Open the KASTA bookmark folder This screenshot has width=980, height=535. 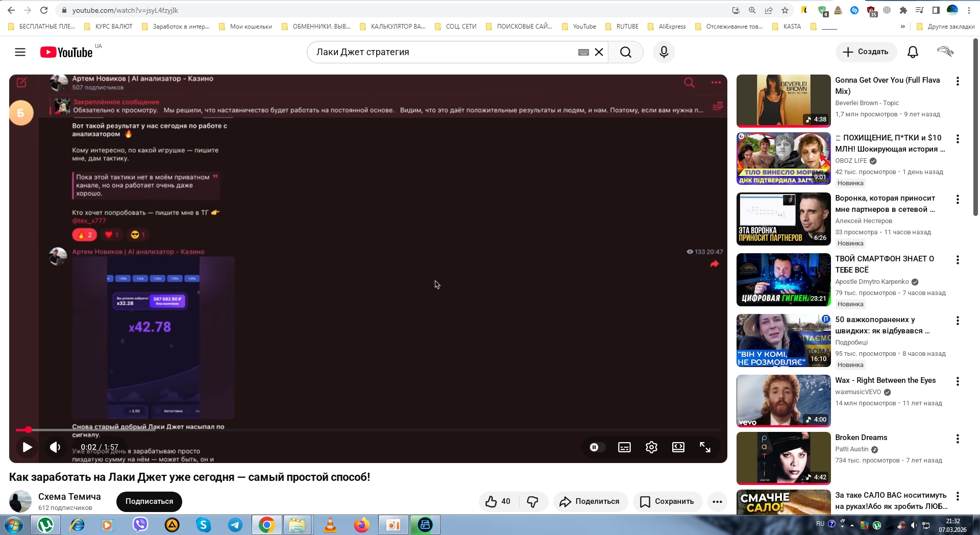pos(787,27)
